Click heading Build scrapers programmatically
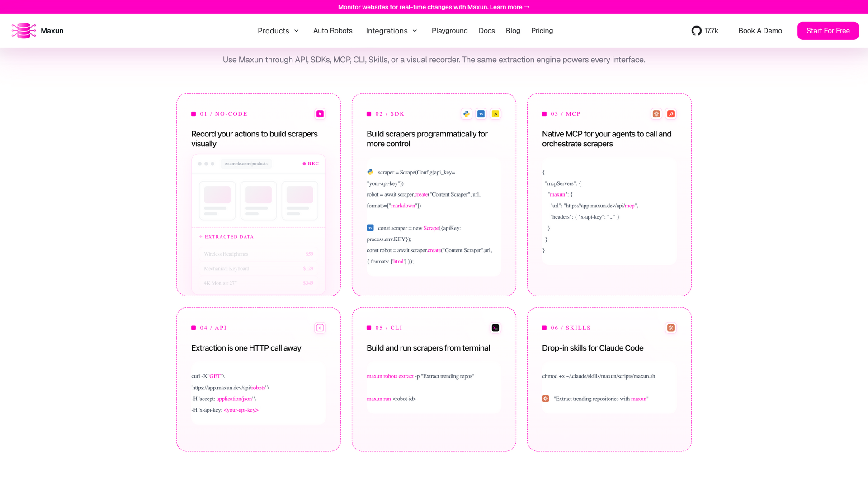The height and width of the screenshot is (488, 868). click(x=427, y=139)
